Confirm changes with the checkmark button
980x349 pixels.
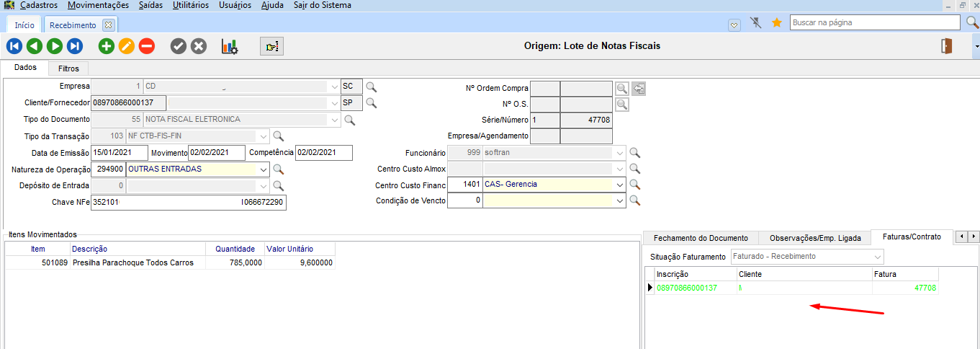(179, 46)
